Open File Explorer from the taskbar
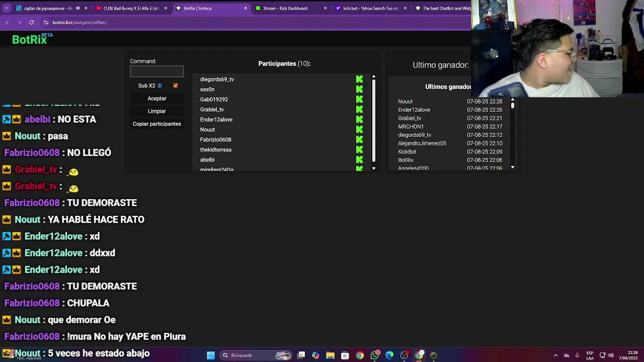The width and height of the screenshot is (644, 362). [x=330, y=355]
